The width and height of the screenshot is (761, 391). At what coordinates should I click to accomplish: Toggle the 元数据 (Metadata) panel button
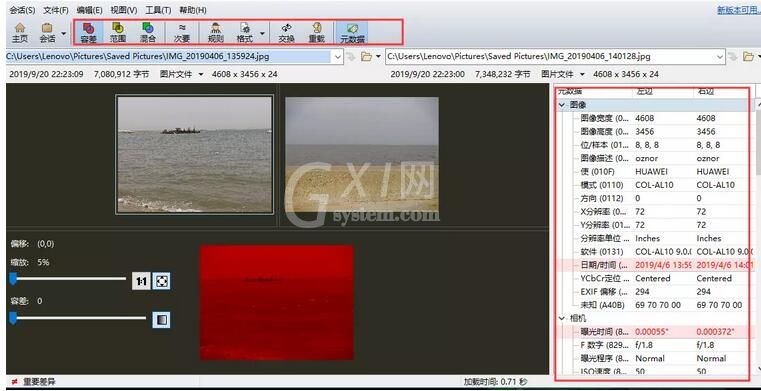353,33
